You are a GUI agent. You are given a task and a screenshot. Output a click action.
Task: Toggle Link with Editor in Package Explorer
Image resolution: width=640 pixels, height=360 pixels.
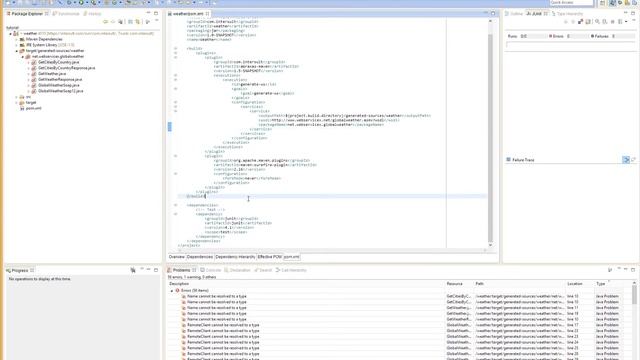pos(138,22)
